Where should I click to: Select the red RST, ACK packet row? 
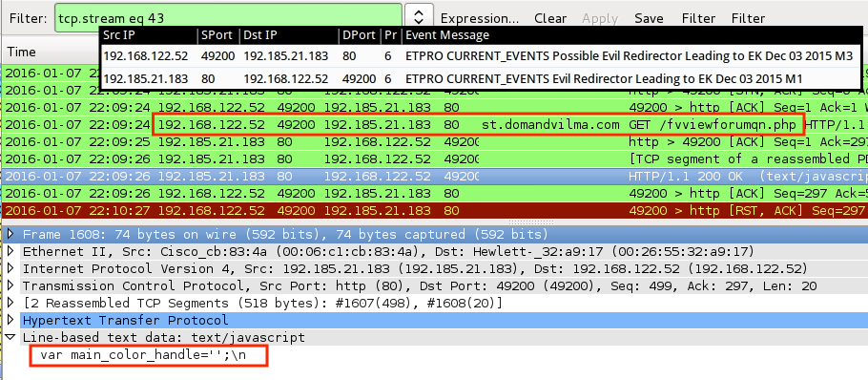point(434,210)
